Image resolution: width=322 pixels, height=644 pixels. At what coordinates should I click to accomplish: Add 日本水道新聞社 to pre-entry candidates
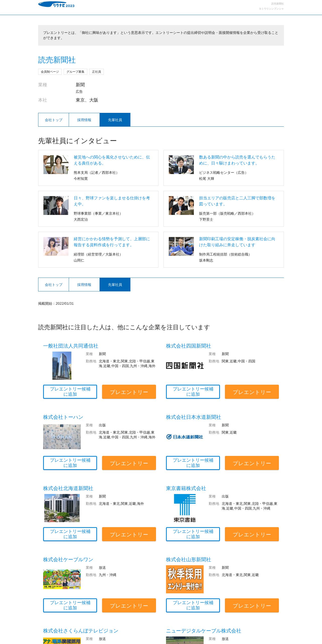(x=193, y=463)
